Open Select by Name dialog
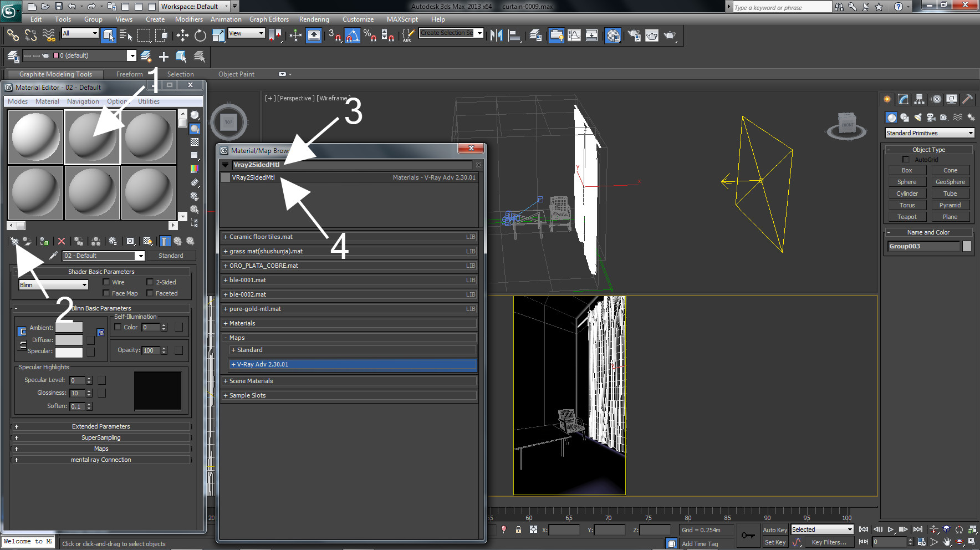The height and width of the screenshot is (550, 980). point(126,35)
